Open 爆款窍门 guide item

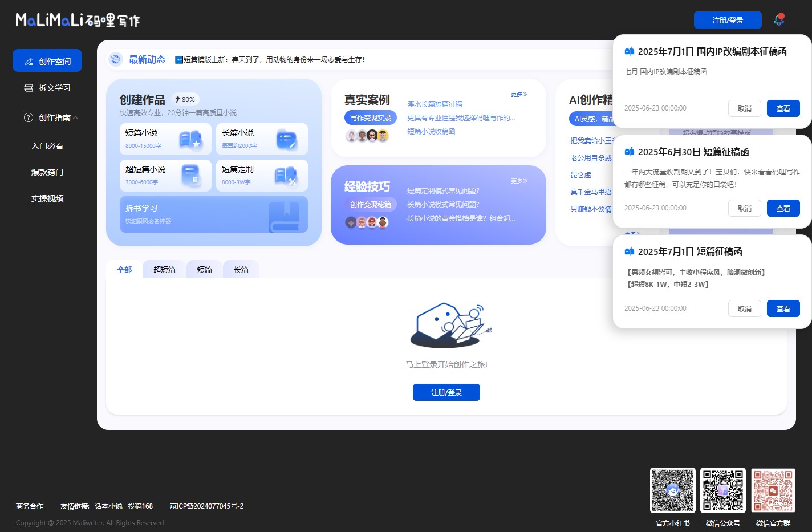47,172
